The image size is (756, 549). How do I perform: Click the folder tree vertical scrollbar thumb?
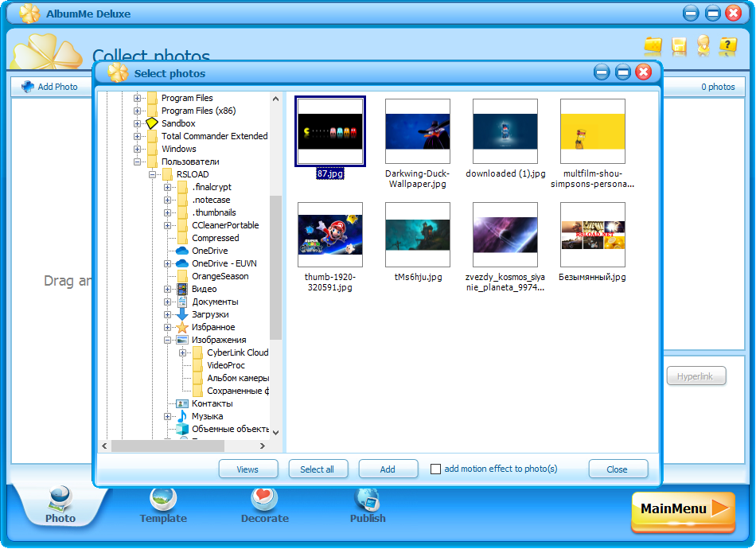pos(275,267)
